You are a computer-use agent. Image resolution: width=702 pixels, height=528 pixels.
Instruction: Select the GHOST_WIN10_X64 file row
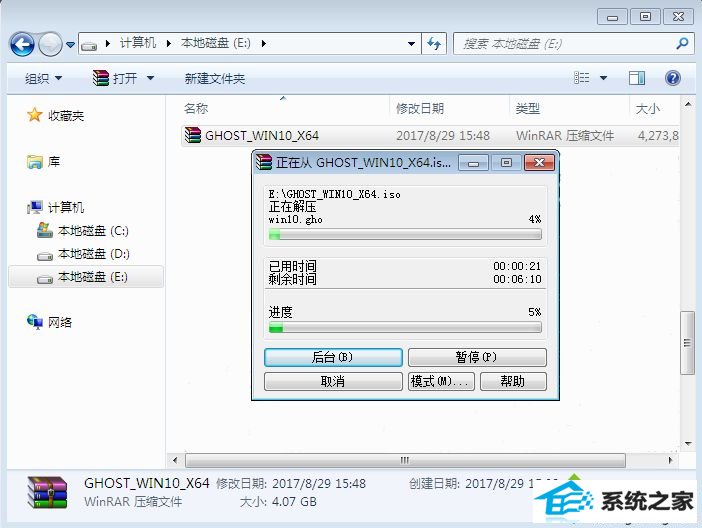click(x=430, y=135)
